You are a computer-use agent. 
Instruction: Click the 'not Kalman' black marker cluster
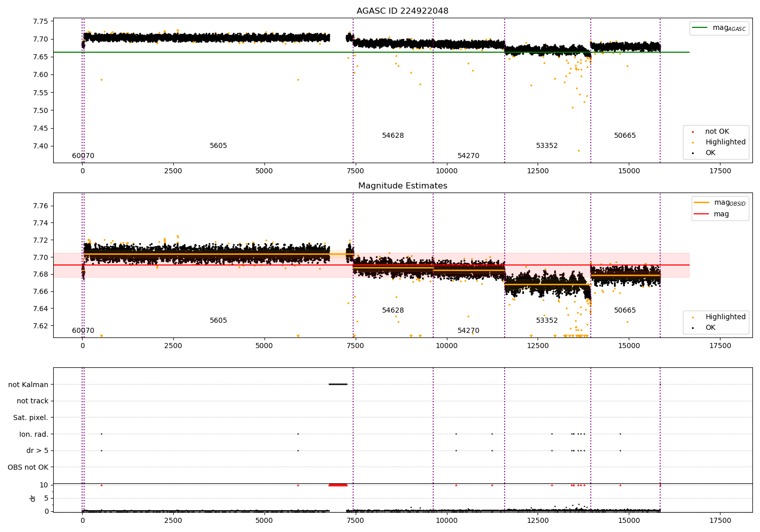(338, 384)
